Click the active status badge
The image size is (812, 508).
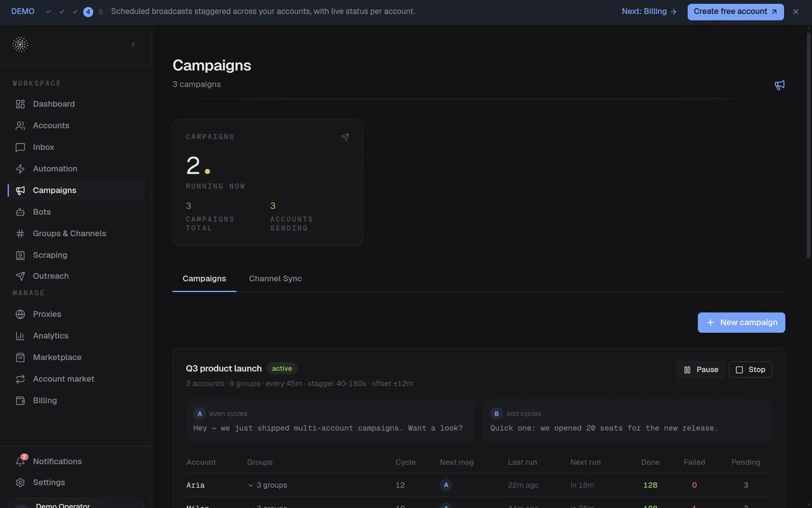click(282, 368)
